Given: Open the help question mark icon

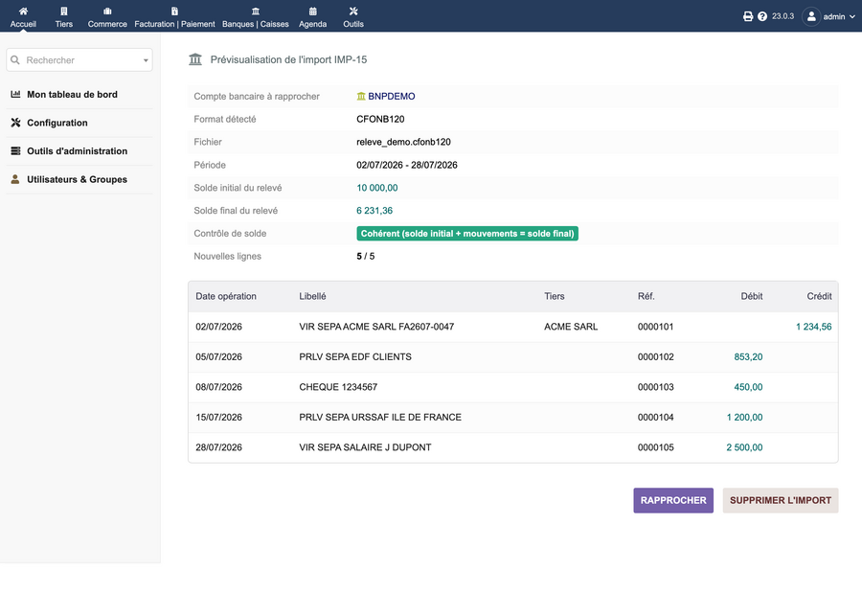Looking at the screenshot, I should 762,16.
